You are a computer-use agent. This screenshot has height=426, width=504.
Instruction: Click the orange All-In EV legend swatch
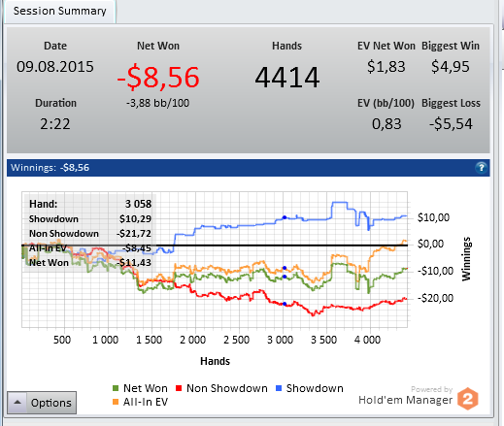click(116, 402)
